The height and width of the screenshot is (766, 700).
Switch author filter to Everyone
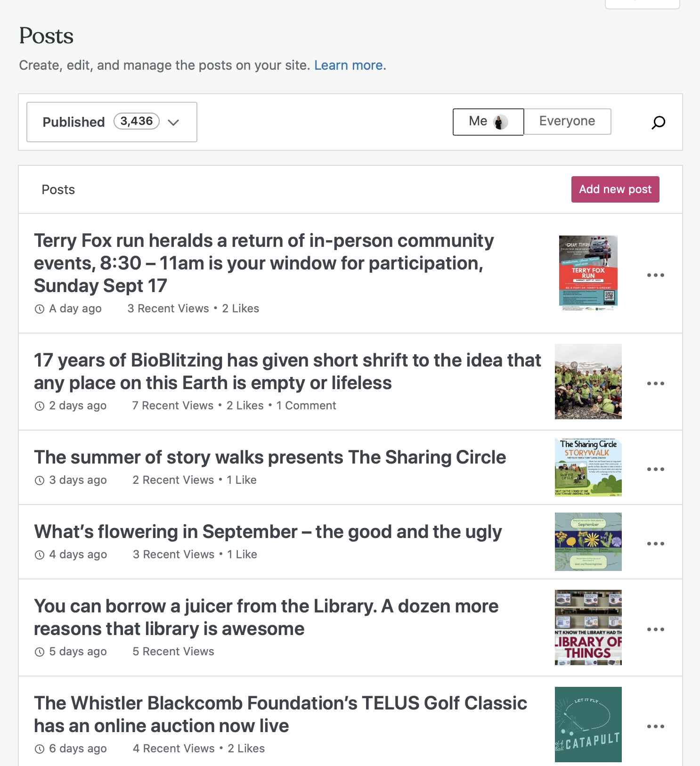point(567,122)
